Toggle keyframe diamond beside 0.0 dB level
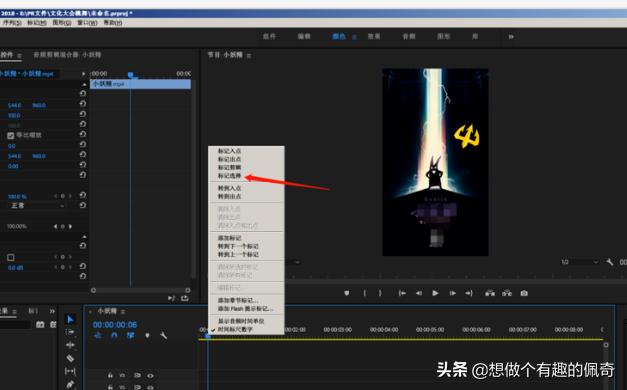 click(x=62, y=267)
